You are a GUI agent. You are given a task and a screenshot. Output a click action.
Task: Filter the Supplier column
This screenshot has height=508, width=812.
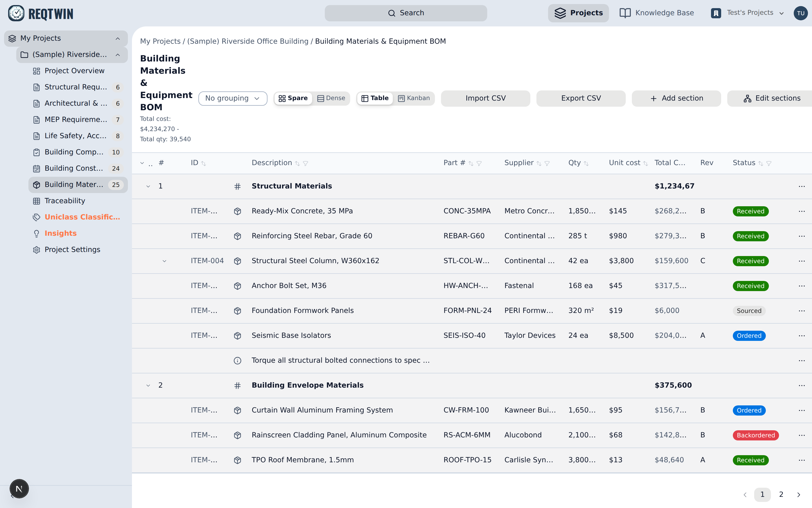(547, 163)
